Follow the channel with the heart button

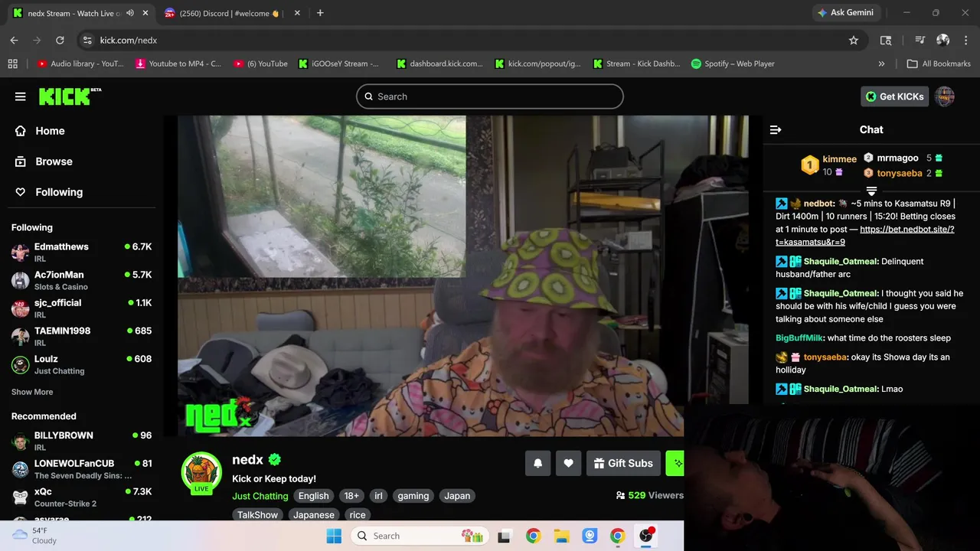coord(568,463)
